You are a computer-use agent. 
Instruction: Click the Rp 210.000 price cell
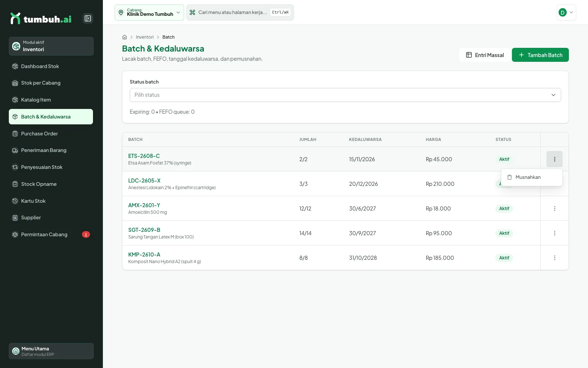[440, 184]
